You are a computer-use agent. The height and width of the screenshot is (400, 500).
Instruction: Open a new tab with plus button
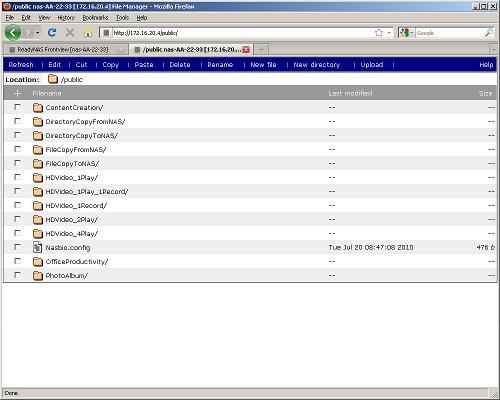[261, 49]
